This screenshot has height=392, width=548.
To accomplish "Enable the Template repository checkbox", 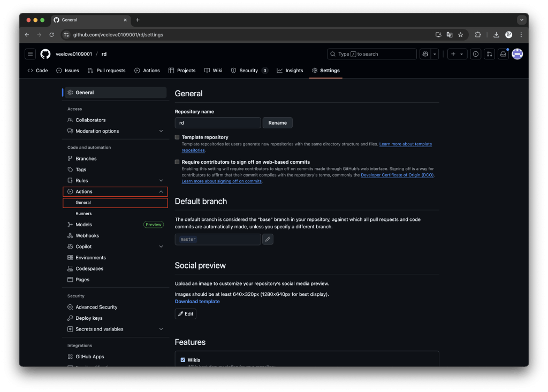I will [177, 137].
